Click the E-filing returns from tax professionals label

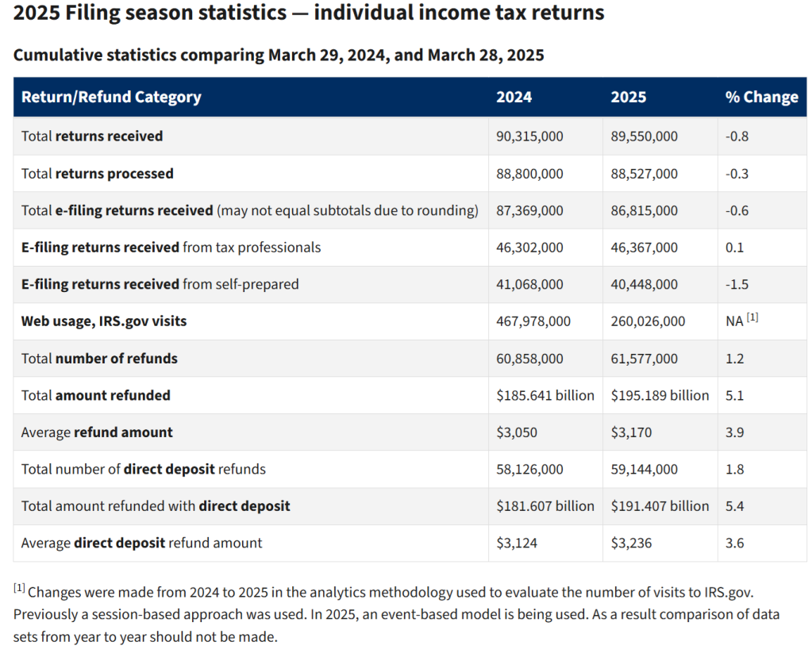171,248
